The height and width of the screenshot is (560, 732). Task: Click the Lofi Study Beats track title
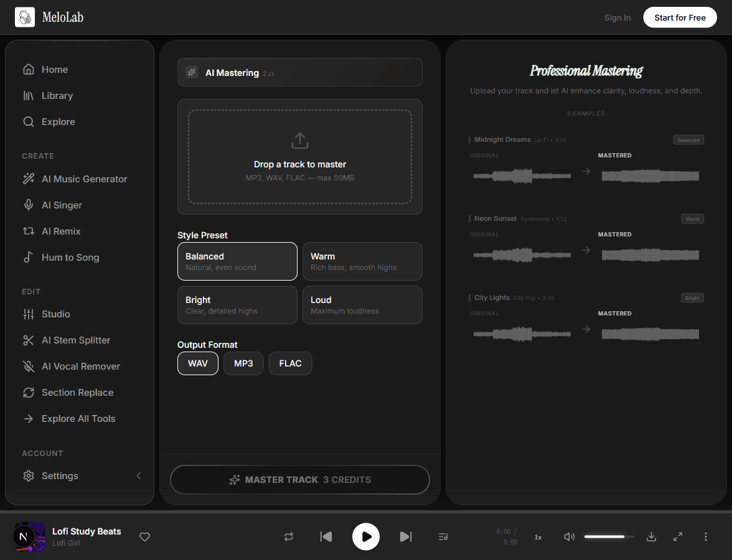tap(87, 531)
